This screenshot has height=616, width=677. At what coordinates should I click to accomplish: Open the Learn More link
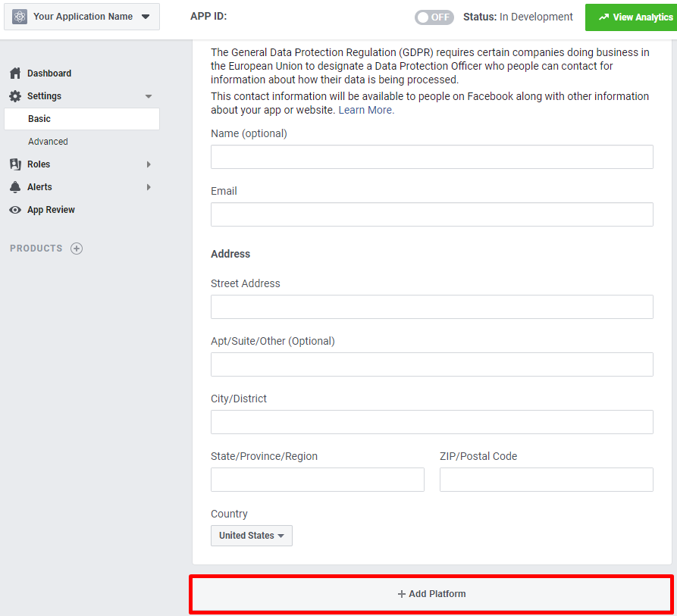pyautogui.click(x=366, y=110)
